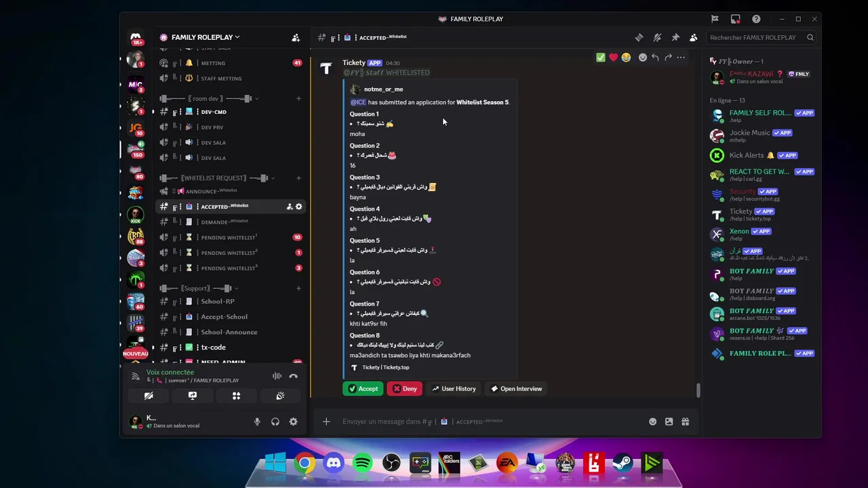The width and height of the screenshot is (868, 488).
Task: Open Threads icon in channel header
Action: 639,37
